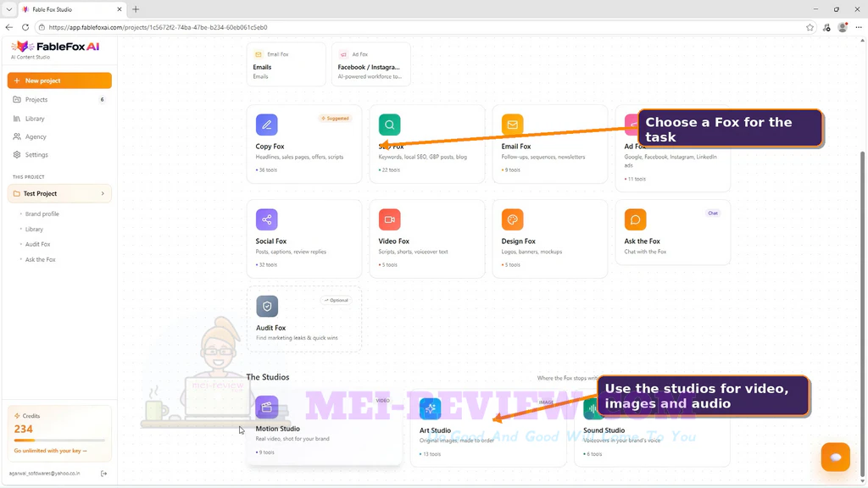This screenshot has width=868, height=488.
Task: Open Projects in the sidebar
Action: (x=59, y=100)
